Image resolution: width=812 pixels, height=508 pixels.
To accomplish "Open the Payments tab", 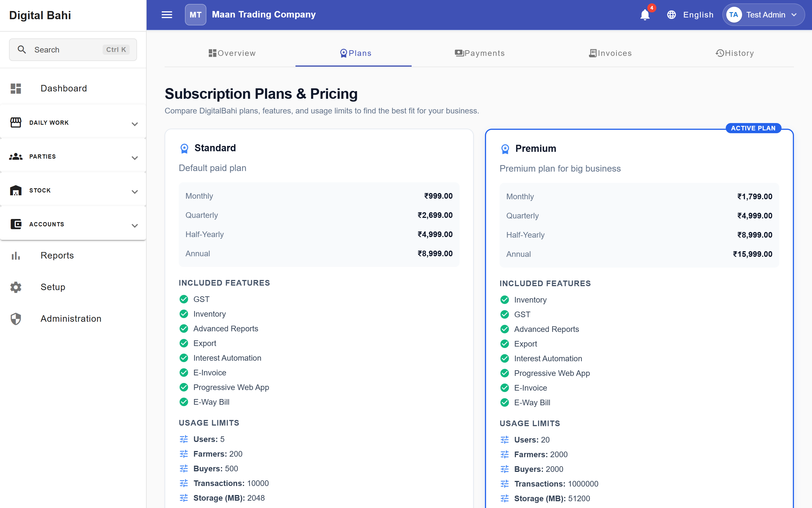I will tap(480, 53).
